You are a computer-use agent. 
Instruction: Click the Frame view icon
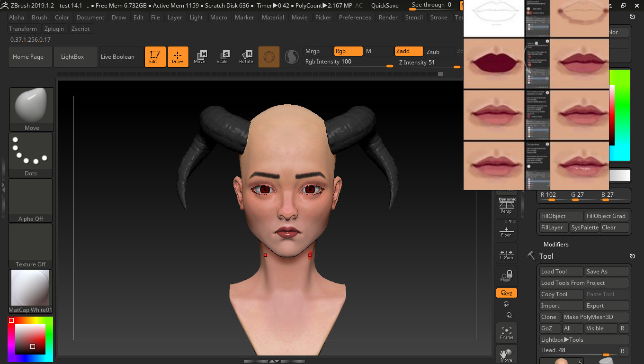coord(506,333)
